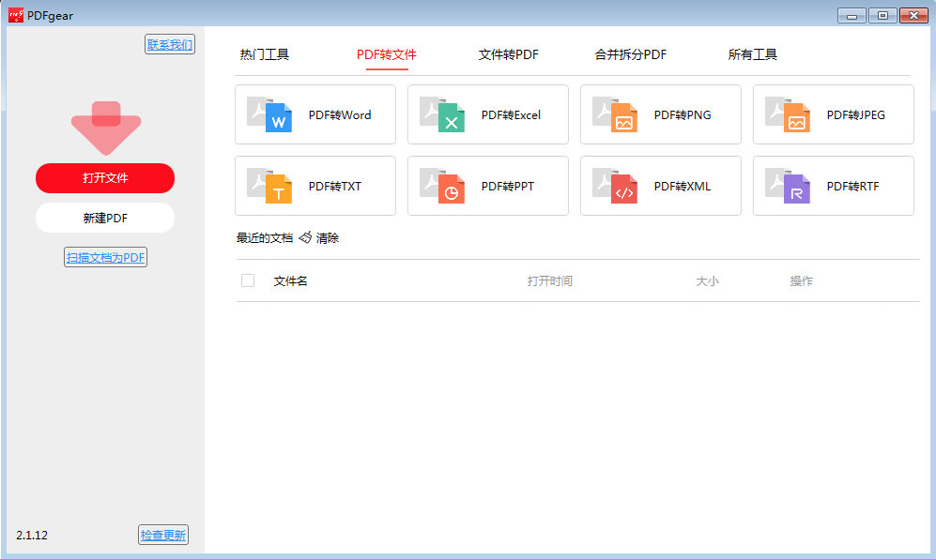Click the PDF转Word icon
936x560 pixels.
tap(270, 115)
